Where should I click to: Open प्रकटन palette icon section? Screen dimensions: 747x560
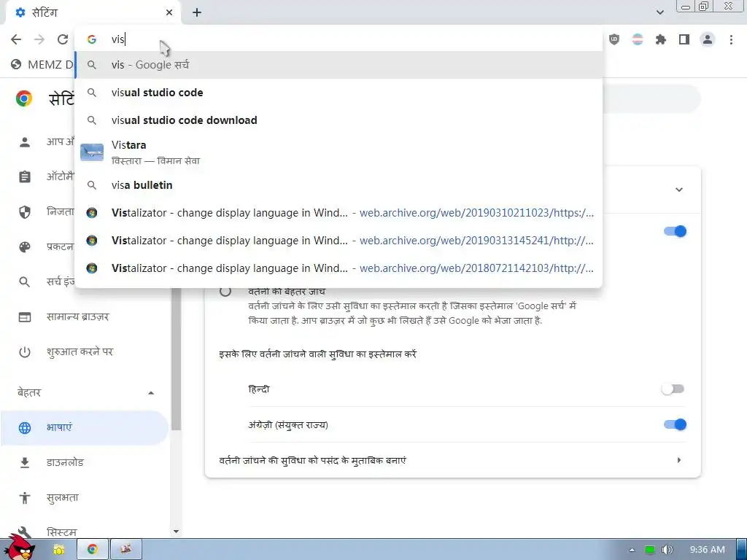pyautogui.click(x=24, y=246)
